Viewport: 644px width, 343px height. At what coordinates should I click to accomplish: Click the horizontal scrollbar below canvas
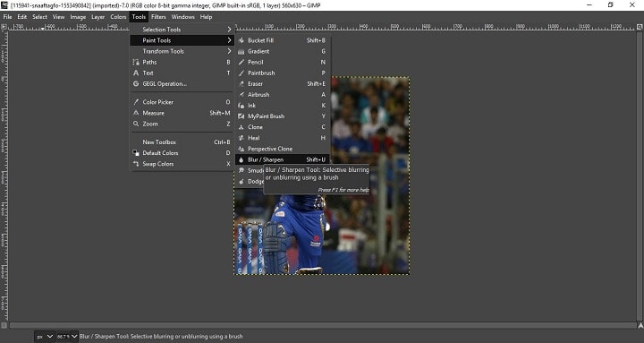click(322, 326)
